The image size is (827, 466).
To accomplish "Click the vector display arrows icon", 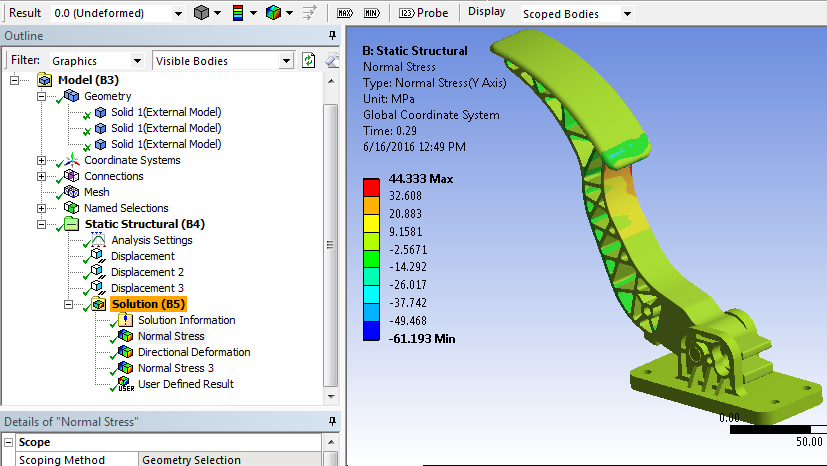I will click(x=310, y=13).
